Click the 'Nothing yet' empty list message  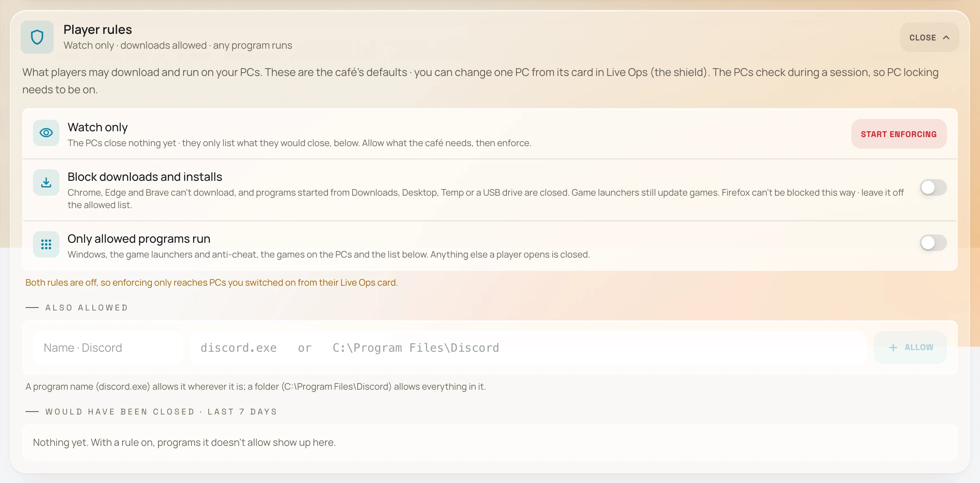tap(184, 443)
